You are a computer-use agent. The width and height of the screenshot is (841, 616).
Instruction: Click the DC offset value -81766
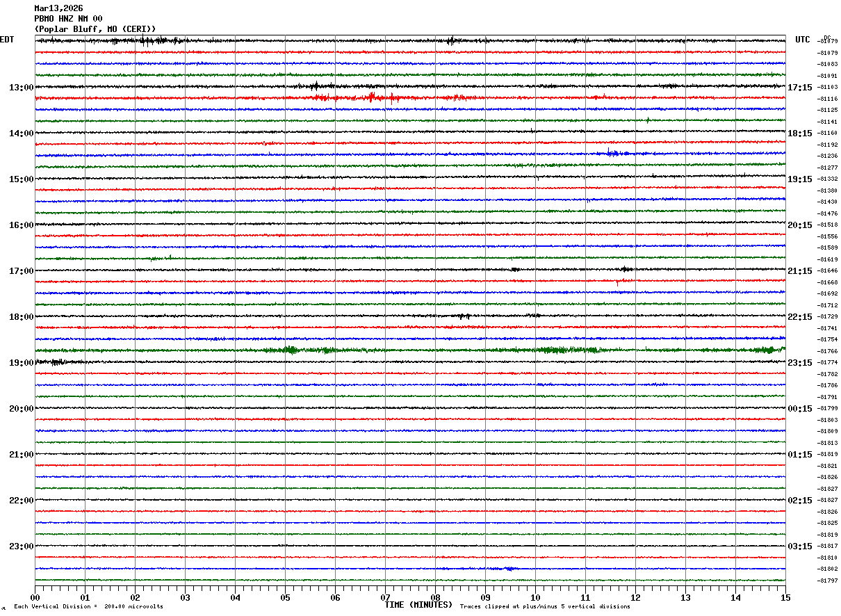[x=828, y=352]
